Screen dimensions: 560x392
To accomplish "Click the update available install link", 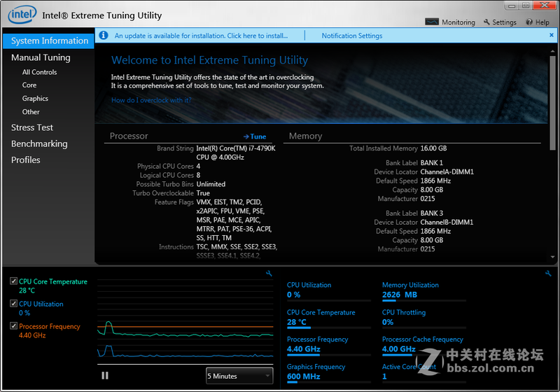I will tap(201, 36).
